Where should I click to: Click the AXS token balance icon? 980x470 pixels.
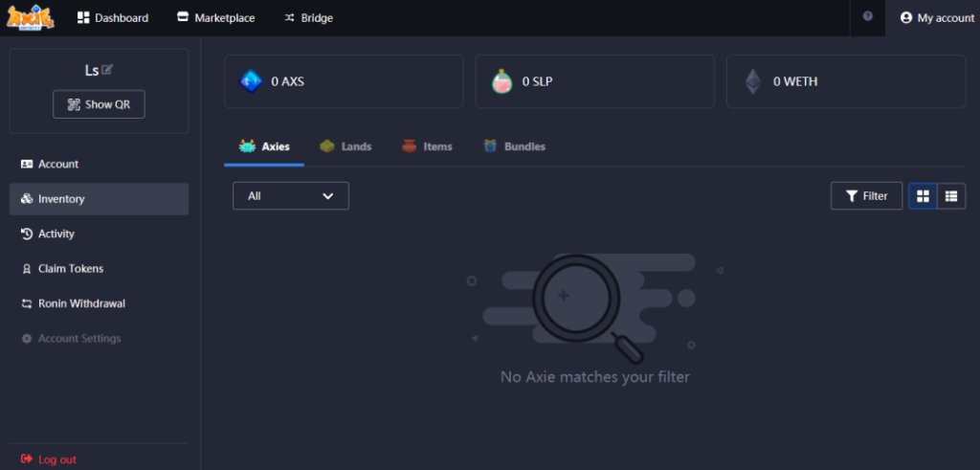coord(251,81)
